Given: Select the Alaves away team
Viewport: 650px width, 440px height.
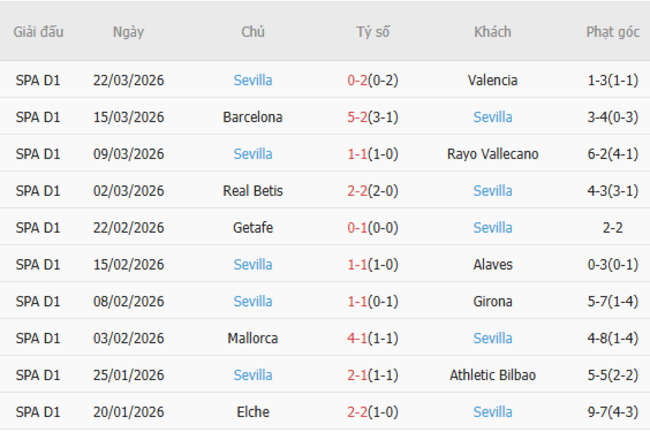Looking at the screenshot, I should click(x=492, y=265).
